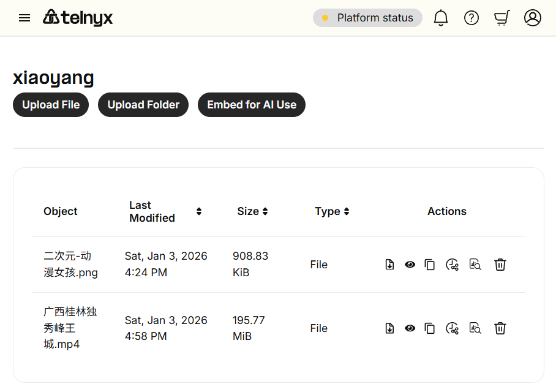Screen dimensions: 556x392
Task: Inspect details of the 二次元-动漫女孩.png file
Action: 475,265
